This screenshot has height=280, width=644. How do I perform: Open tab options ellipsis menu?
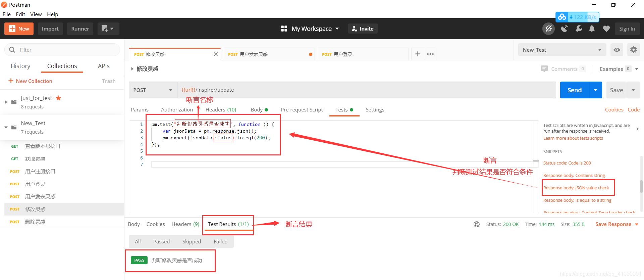point(430,54)
